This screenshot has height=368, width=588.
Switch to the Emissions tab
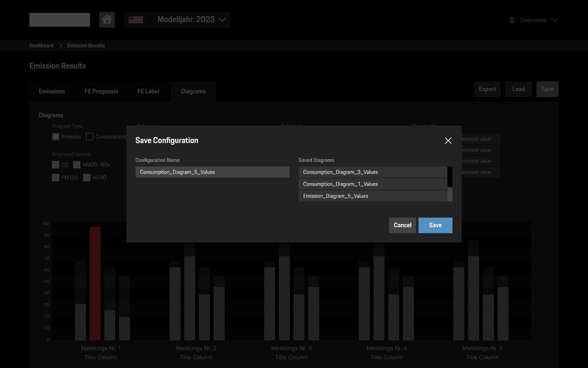pyautogui.click(x=52, y=91)
